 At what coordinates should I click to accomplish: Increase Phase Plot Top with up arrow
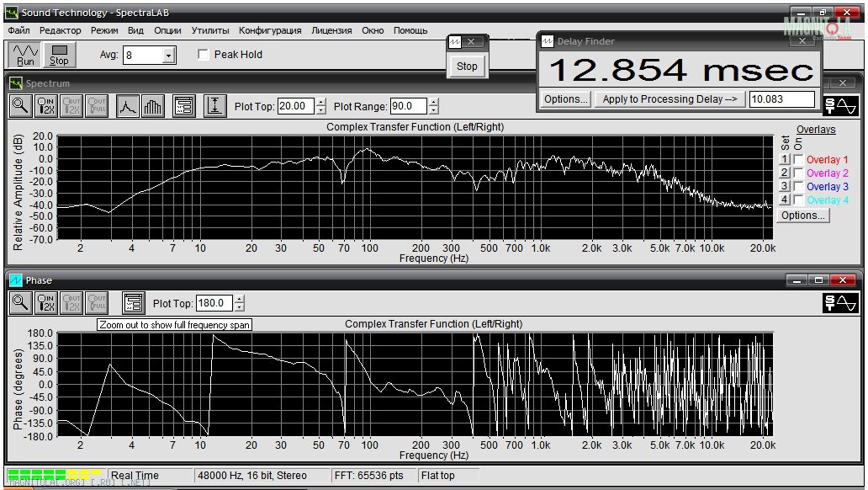[x=239, y=300]
